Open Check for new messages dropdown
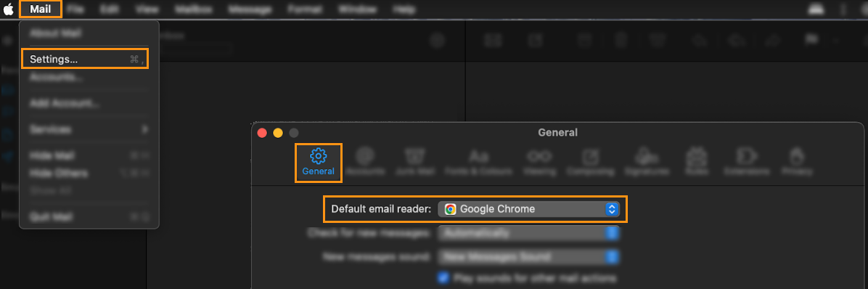 pos(528,233)
